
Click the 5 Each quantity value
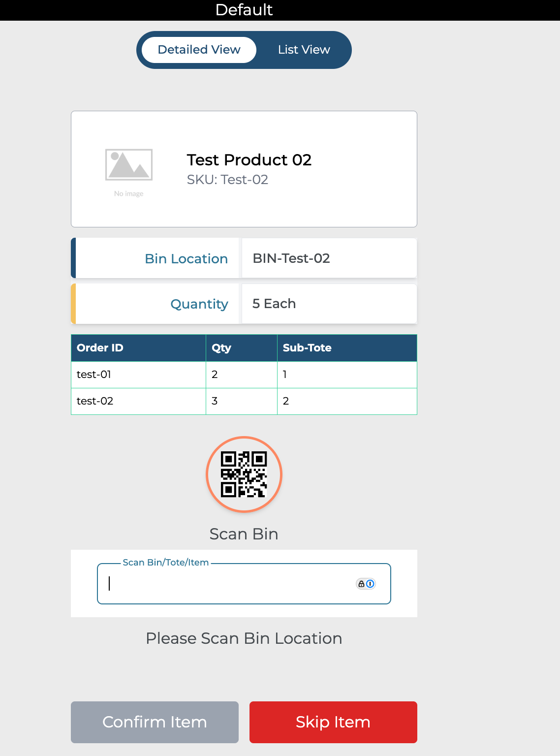coord(274,304)
